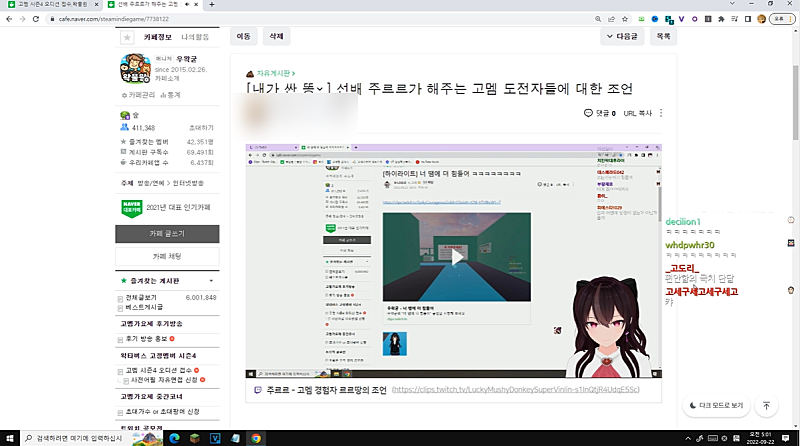Bookmark this page with the star icon

625,19
